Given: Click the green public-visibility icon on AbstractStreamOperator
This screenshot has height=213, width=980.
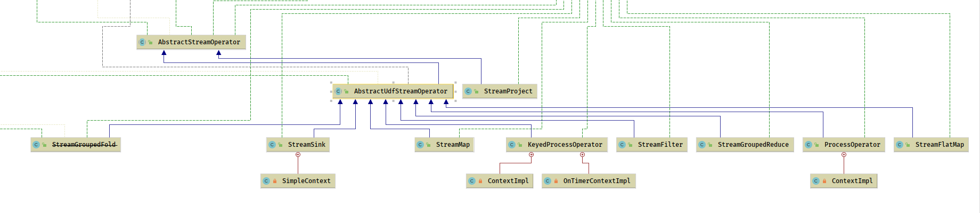Looking at the screenshot, I should (x=150, y=42).
